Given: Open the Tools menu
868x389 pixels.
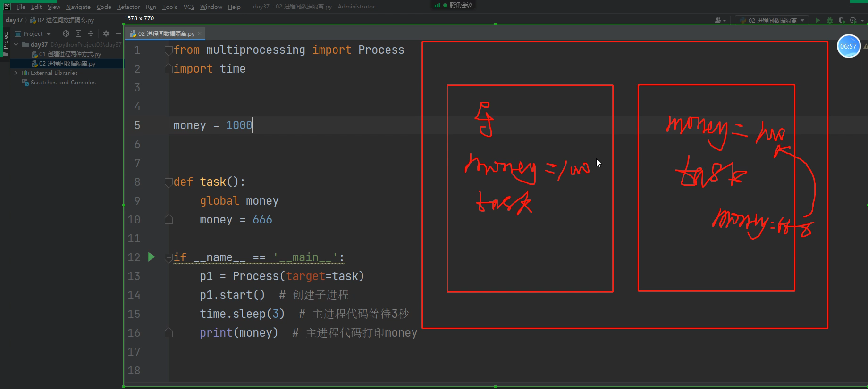Looking at the screenshot, I should coord(170,7).
